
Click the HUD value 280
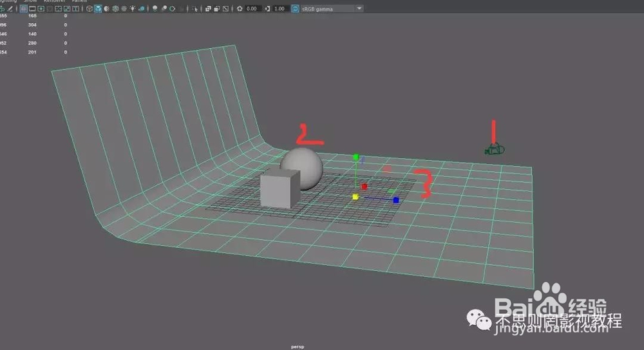click(x=32, y=43)
